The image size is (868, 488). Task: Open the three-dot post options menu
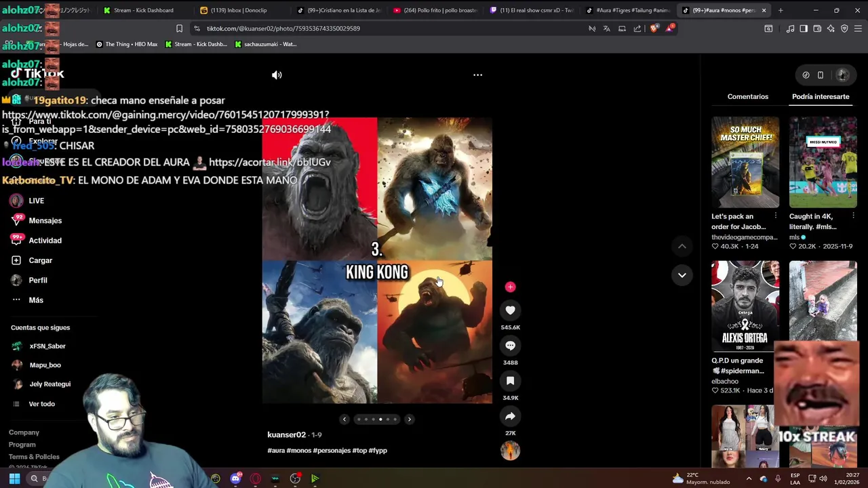(477, 75)
